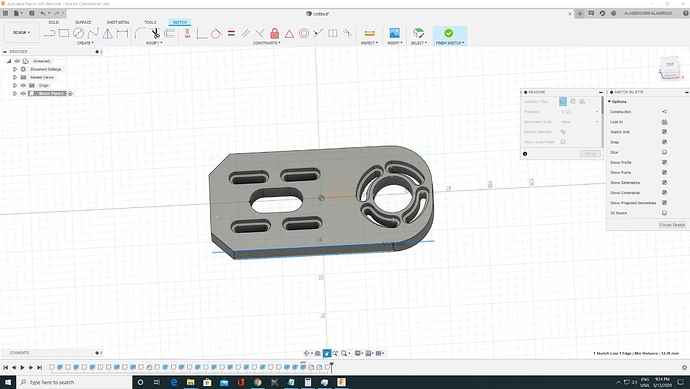Open the CONSTRAINTS dropdown menu
Screen dimensions: 690x389
pos(266,43)
